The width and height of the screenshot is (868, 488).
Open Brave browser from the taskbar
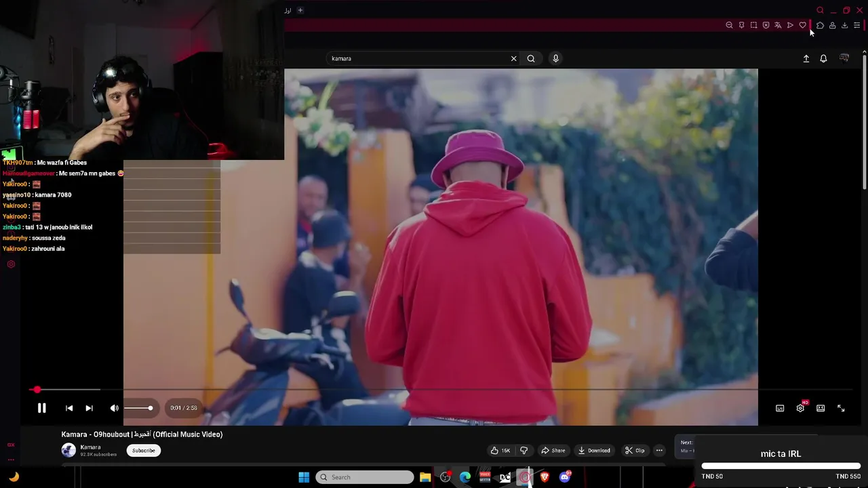(545, 477)
